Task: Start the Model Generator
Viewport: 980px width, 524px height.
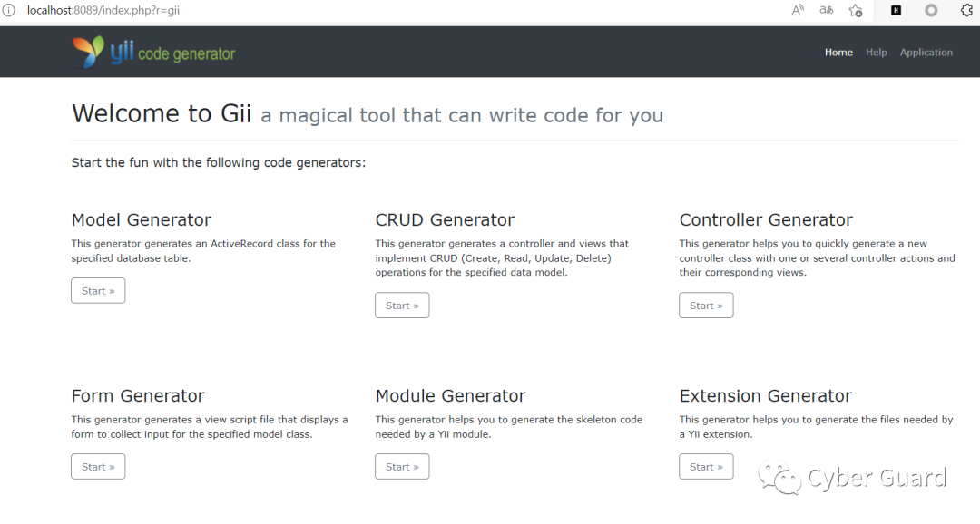Action: tap(98, 291)
